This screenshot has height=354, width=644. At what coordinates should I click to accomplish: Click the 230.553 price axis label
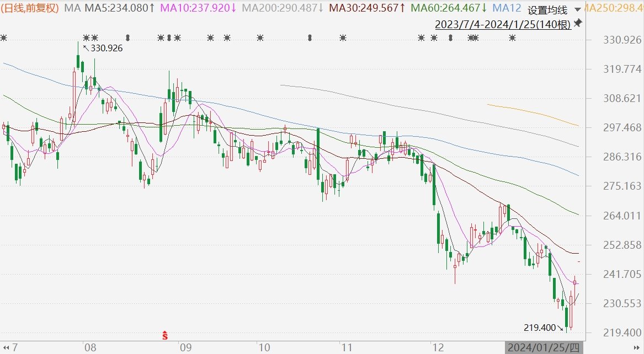click(622, 303)
